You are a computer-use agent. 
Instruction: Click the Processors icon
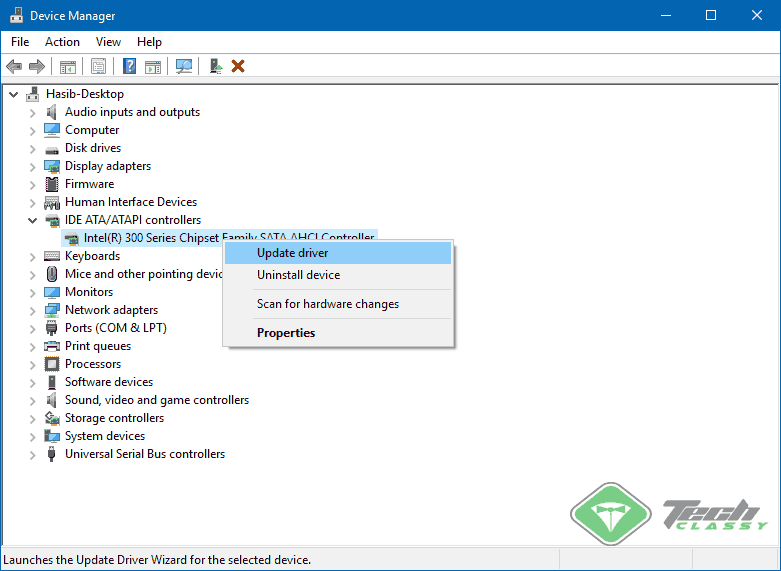[x=52, y=364]
